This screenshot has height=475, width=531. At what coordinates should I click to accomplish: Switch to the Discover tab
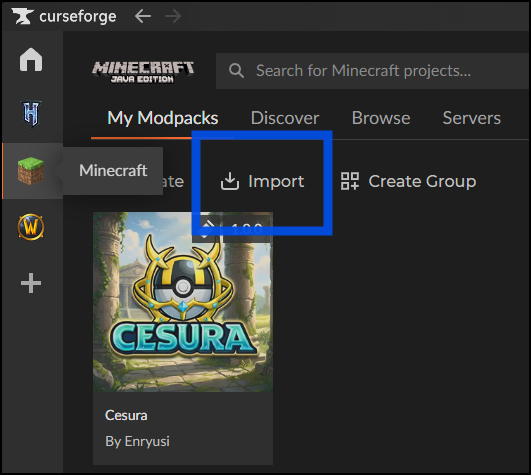click(x=285, y=118)
